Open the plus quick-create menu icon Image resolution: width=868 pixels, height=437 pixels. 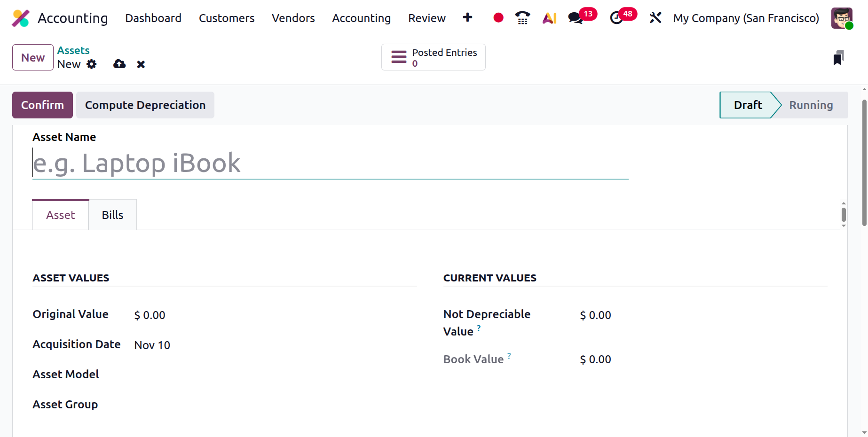coord(467,18)
